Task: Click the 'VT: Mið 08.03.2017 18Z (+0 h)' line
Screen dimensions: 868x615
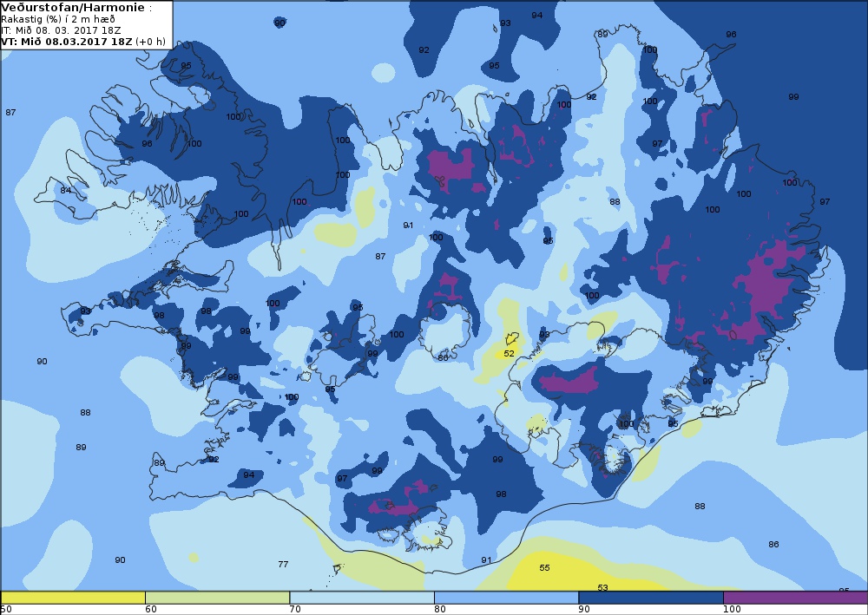Action: click(83, 42)
